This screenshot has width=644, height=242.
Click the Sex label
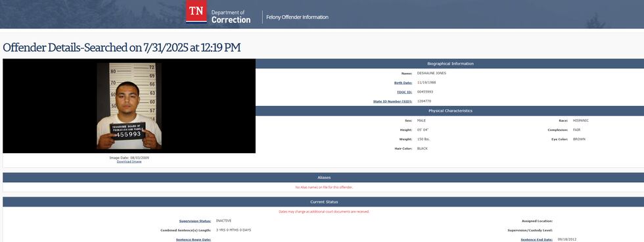coord(409,121)
